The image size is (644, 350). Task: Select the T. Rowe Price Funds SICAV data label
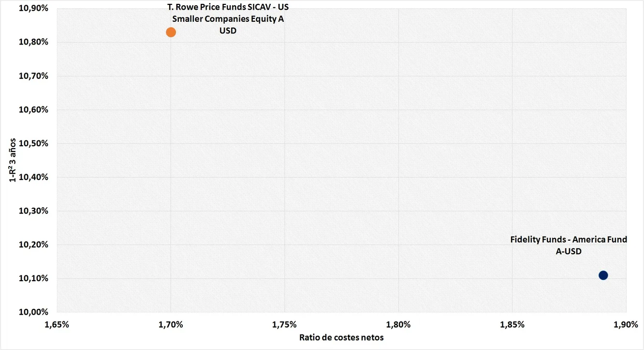pyautogui.click(x=227, y=19)
